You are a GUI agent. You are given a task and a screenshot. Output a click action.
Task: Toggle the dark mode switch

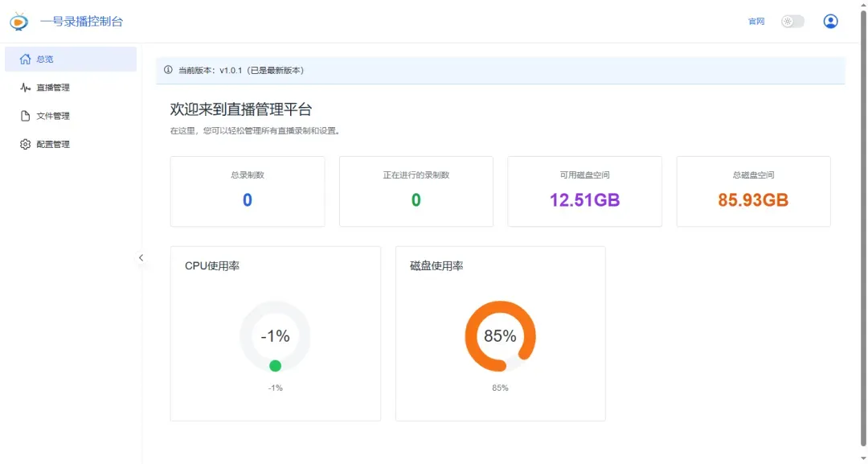point(792,21)
